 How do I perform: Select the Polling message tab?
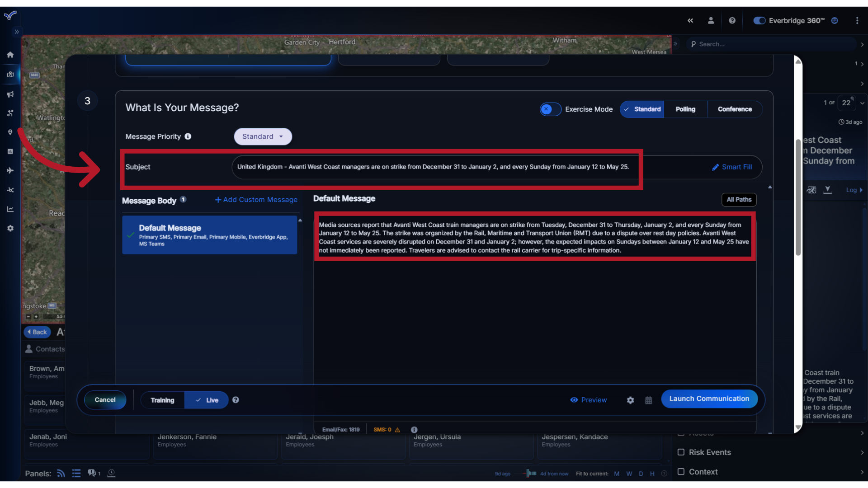685,109
